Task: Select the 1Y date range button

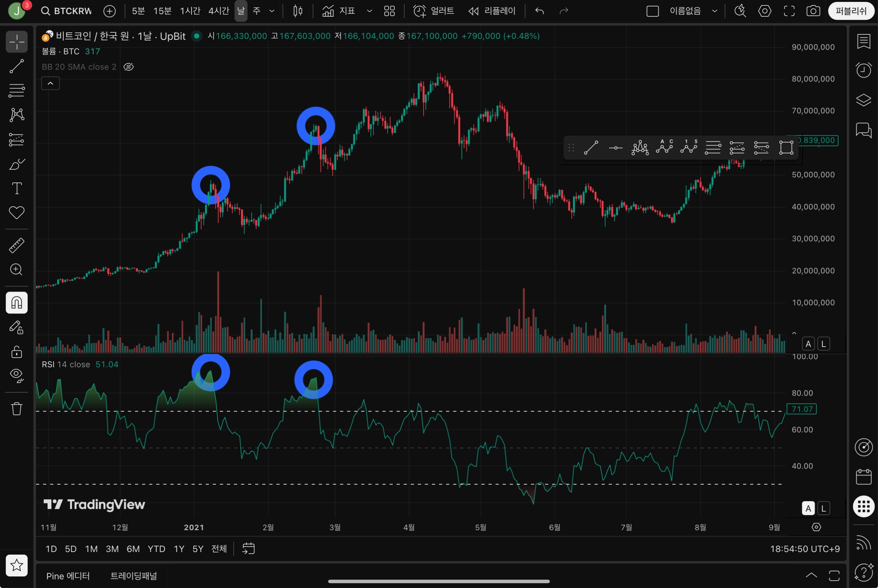Action: point(179,549)
